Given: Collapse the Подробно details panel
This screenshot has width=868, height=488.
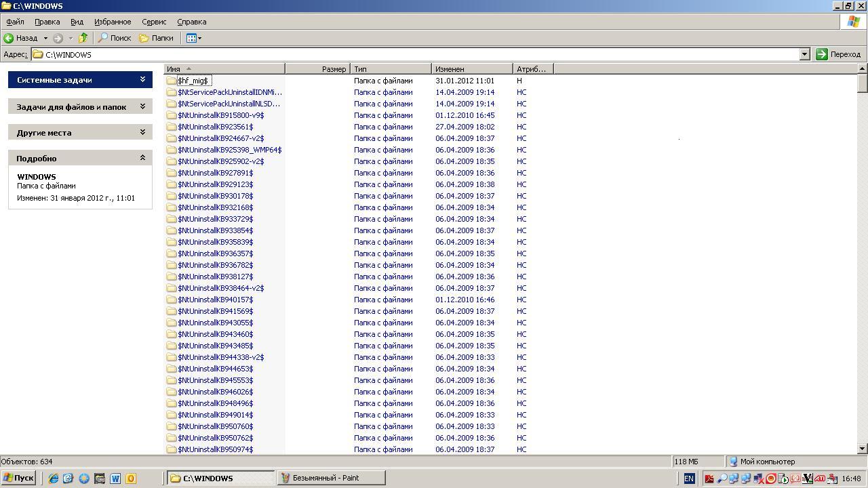Looking at the screenshot, I should point(80,159).
